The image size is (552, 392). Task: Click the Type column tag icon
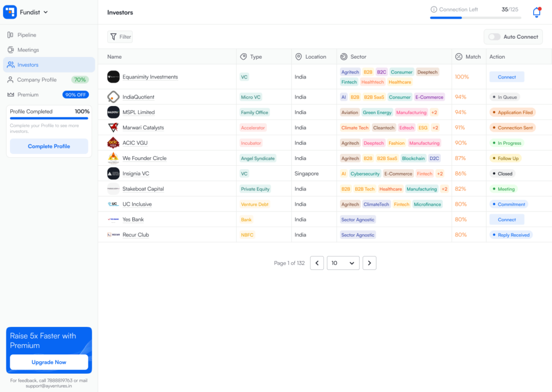(244, 57)
